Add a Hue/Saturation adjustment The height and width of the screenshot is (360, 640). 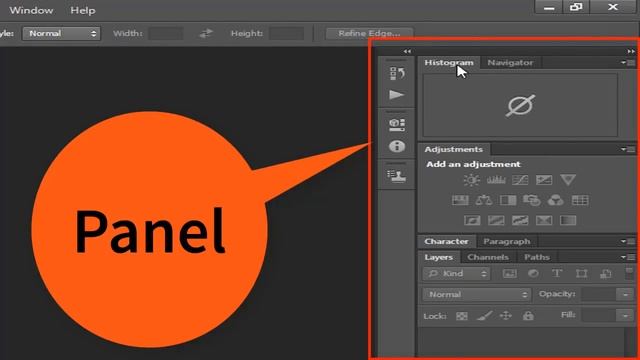460,200
